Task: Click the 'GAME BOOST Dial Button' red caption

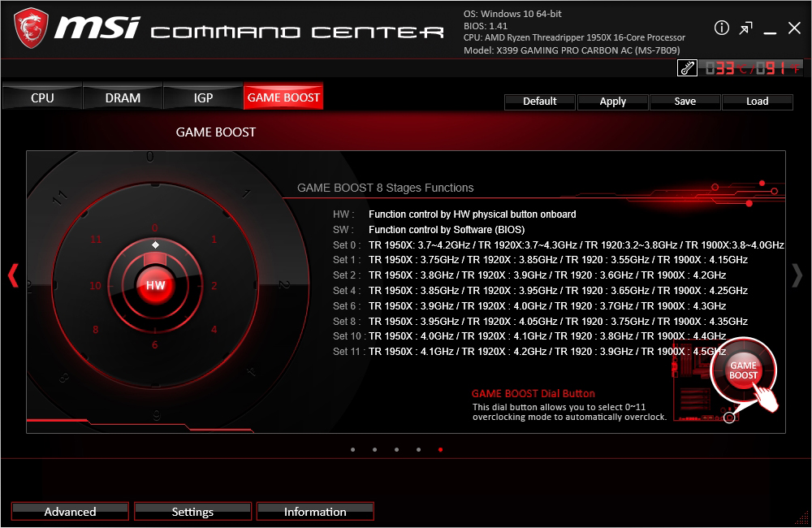Action: pos(533,393)
